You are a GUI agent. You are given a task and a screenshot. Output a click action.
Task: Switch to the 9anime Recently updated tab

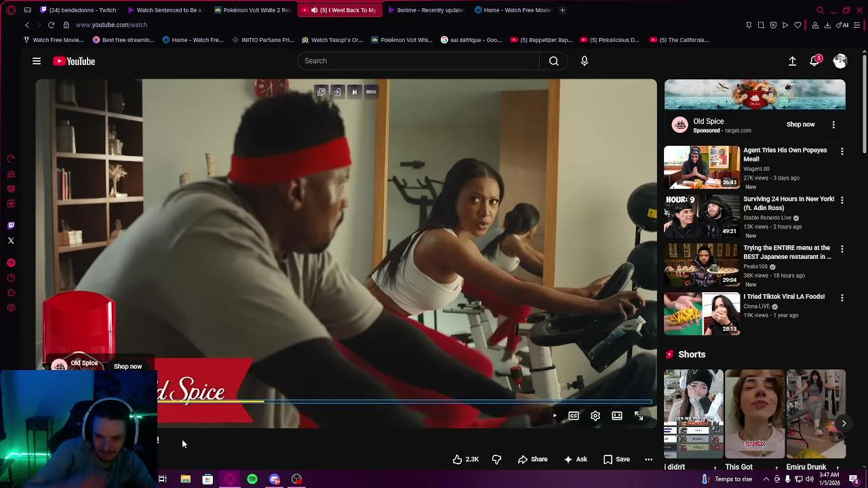point(425,10)
